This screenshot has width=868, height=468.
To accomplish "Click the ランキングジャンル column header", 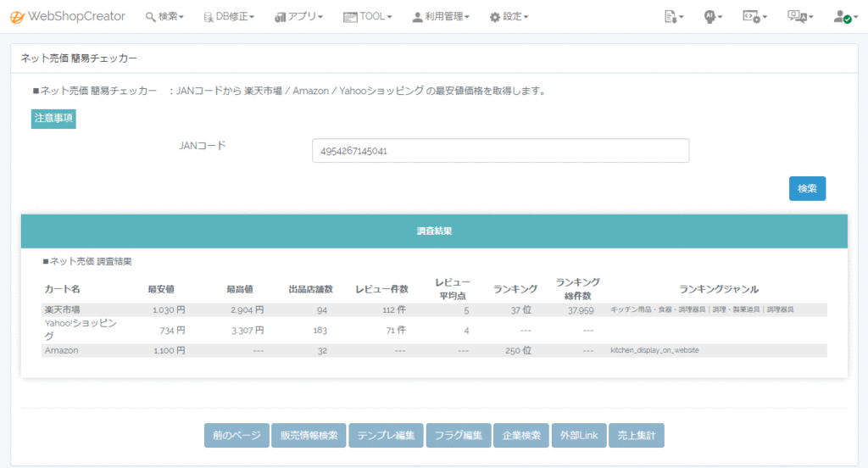I will pyautogui.click(x=719, y=289).
